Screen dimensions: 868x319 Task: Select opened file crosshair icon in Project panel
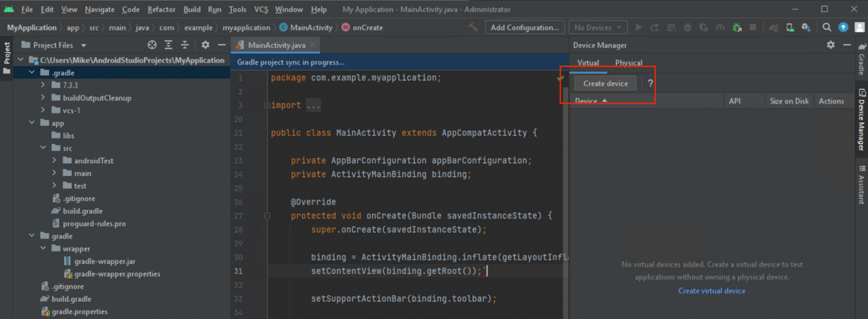pyautogui.click(x=152, y=45)
